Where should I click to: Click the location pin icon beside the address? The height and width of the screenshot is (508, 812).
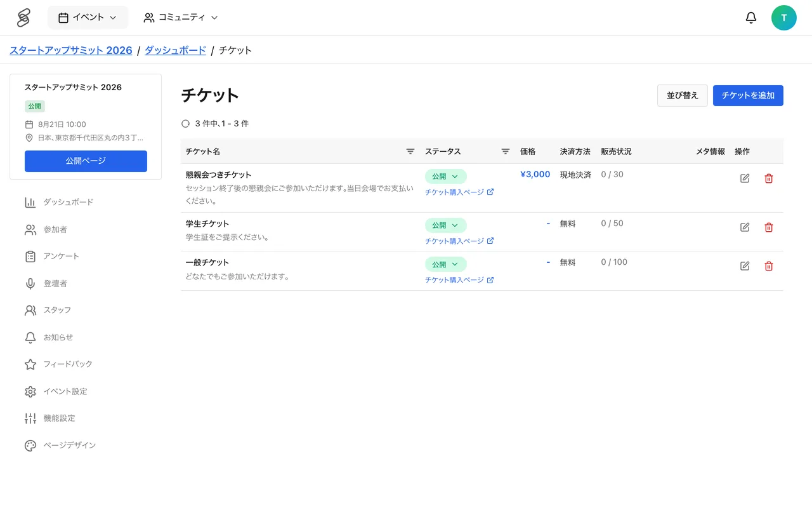point(29,138)
